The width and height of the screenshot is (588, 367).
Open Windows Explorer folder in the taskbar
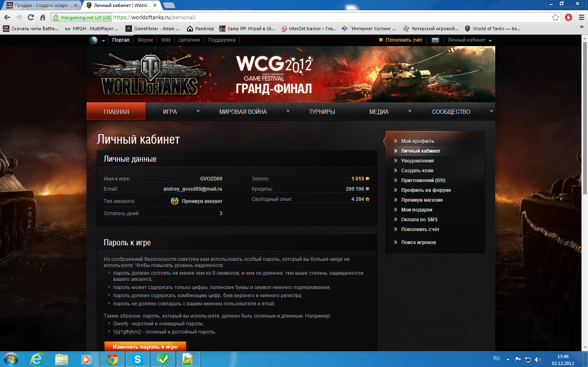[62, 359]
